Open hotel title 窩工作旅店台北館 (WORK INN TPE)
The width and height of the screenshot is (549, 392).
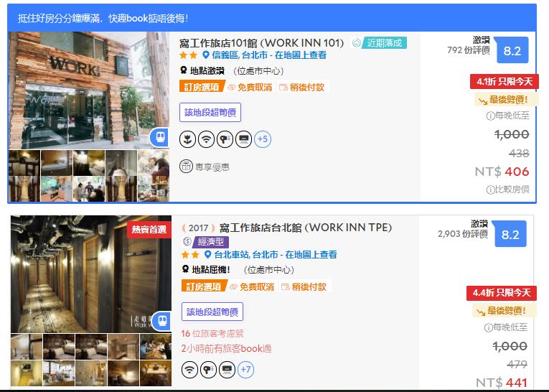[305, 228]
